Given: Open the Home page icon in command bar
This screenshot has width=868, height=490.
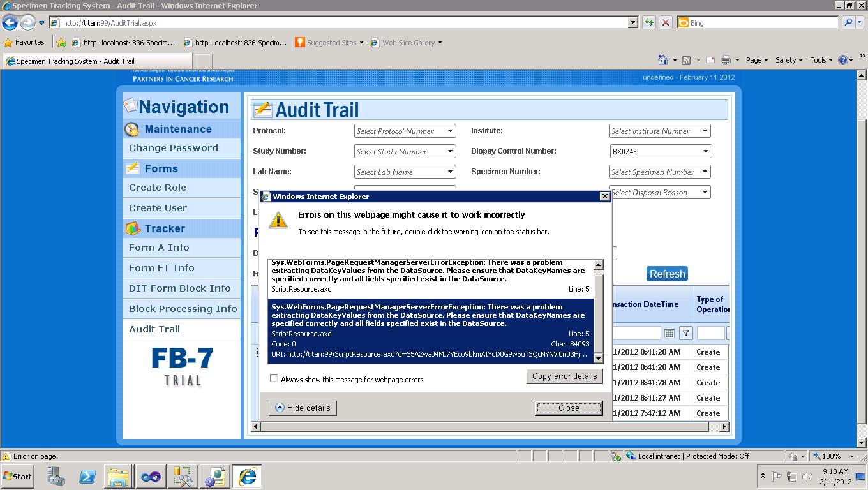Looking at the screenshot, I should (663, 60).
